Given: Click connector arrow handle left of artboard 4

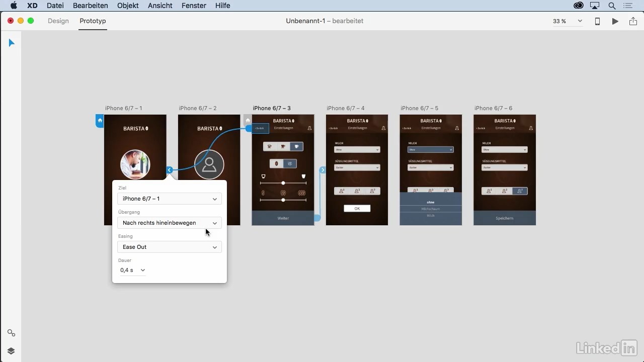Looking at the screenshot, I should pos(323,170).
